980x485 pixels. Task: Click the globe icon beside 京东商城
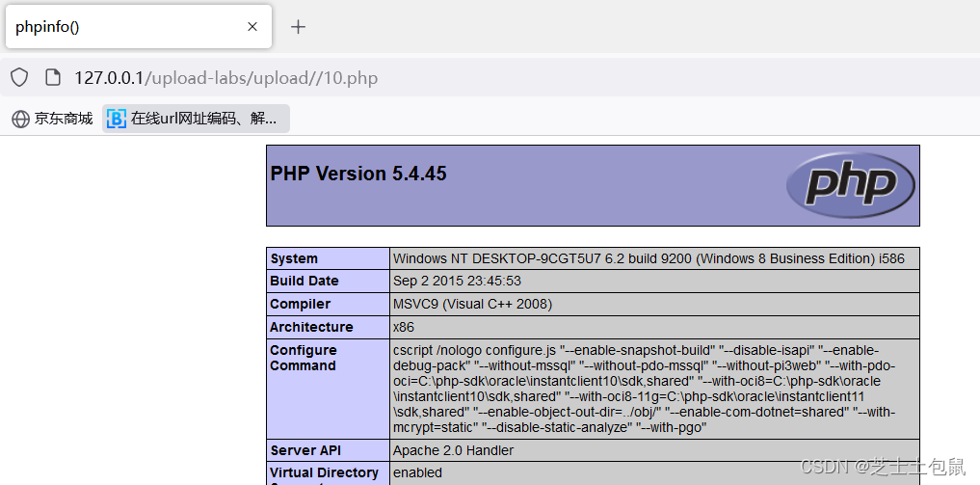point(20,119)
